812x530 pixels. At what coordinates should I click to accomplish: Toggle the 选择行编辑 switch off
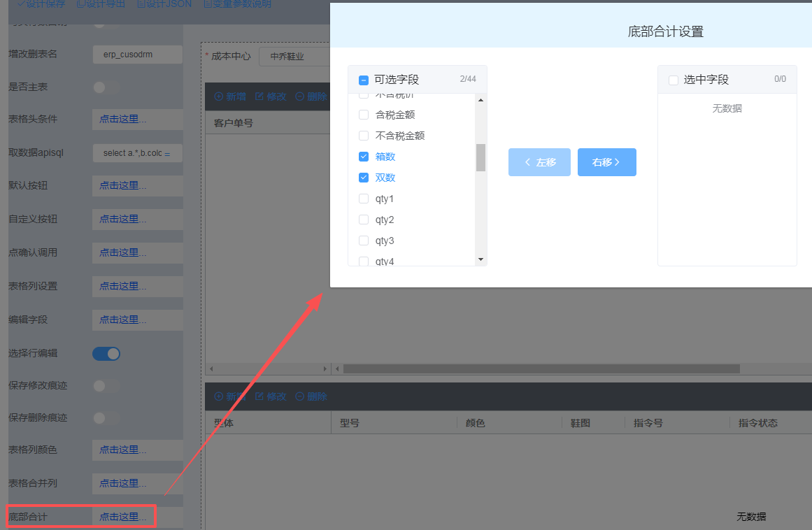click(106, 354)
